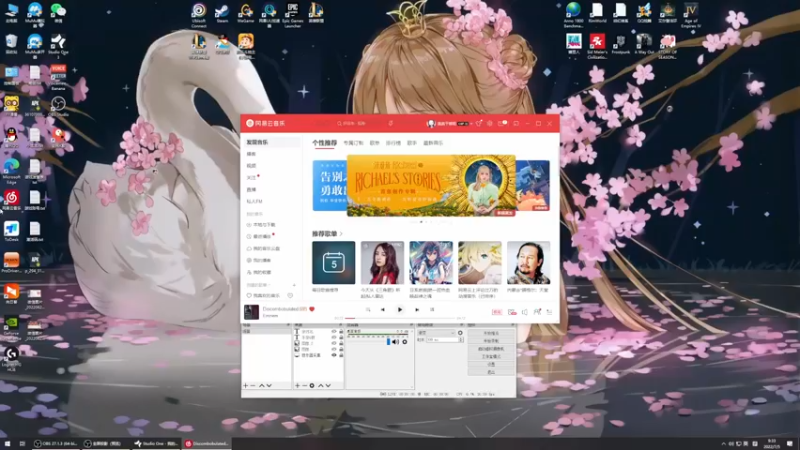Open the 歌手 tab
Viewport: 800px width, 450px height.
tap(412, 143)
